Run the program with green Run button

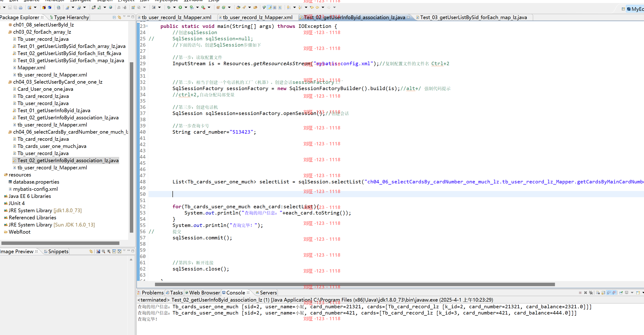181,8
